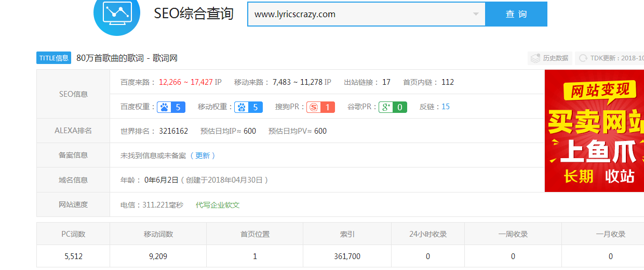Screen dimensions: 644x270
Task: Click the Baidu paw weight icon for 百度权重
Action: tap(164, 107)
